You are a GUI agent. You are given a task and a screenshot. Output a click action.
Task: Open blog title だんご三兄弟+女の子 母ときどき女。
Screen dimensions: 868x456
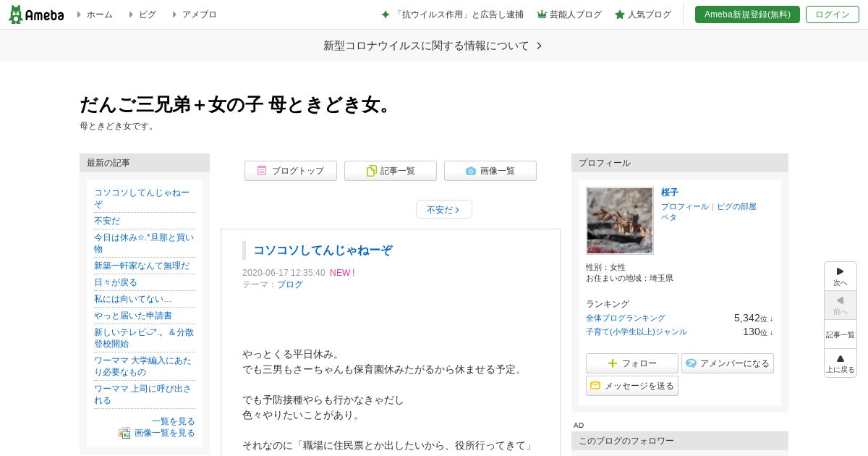click(237, 105)
